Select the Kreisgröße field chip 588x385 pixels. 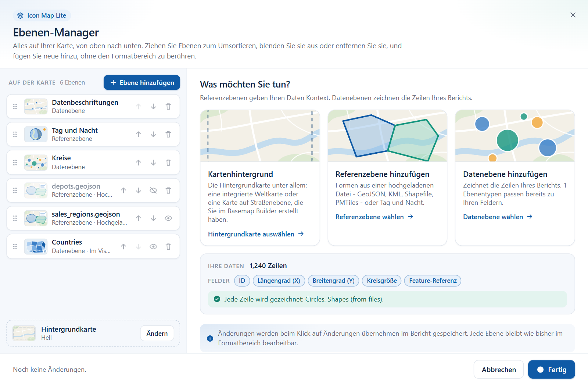[382, 281]
